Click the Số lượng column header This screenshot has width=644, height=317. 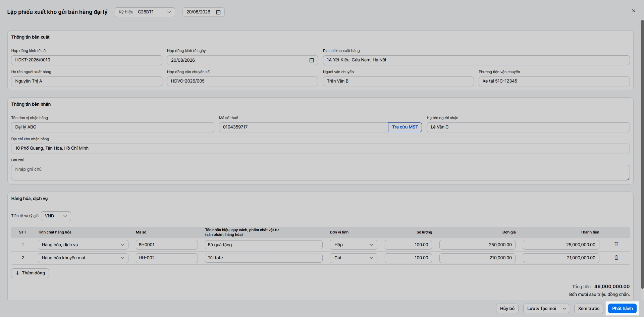[x=424, y=232]
